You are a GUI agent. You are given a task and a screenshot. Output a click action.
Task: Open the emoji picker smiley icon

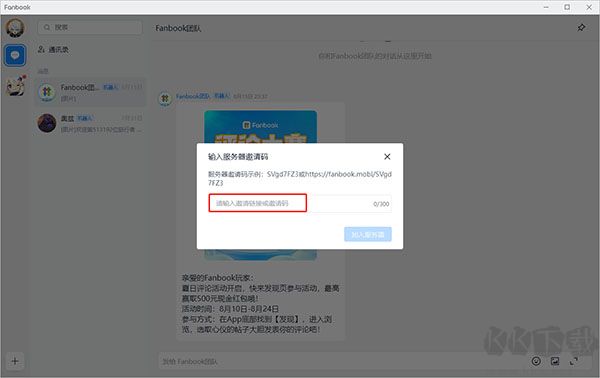tap(536, 361)
